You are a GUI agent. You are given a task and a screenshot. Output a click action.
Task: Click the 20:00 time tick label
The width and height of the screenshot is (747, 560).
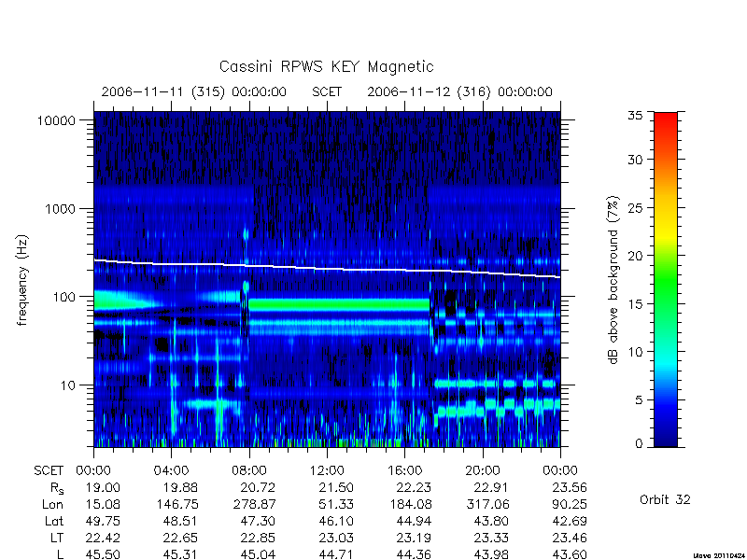[x=483, y=471]
